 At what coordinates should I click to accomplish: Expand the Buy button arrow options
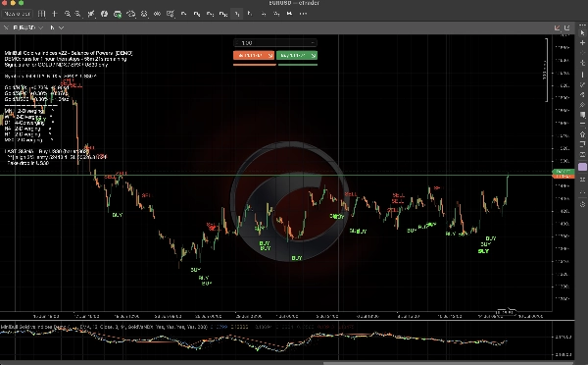click(314, 56)
